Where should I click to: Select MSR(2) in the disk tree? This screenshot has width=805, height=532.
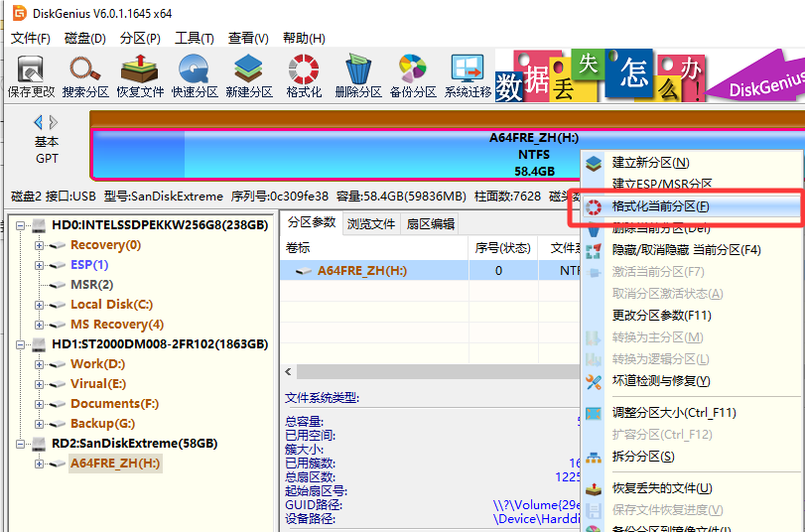pos(92,285)
